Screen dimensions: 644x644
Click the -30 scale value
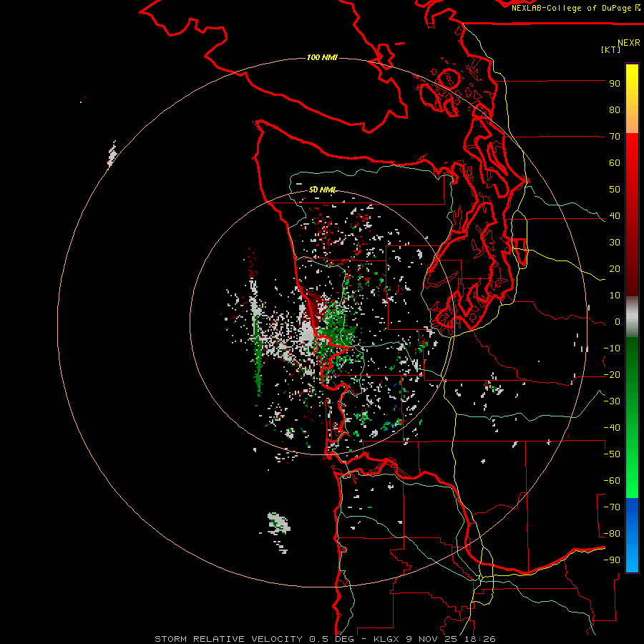coord(612,401)
